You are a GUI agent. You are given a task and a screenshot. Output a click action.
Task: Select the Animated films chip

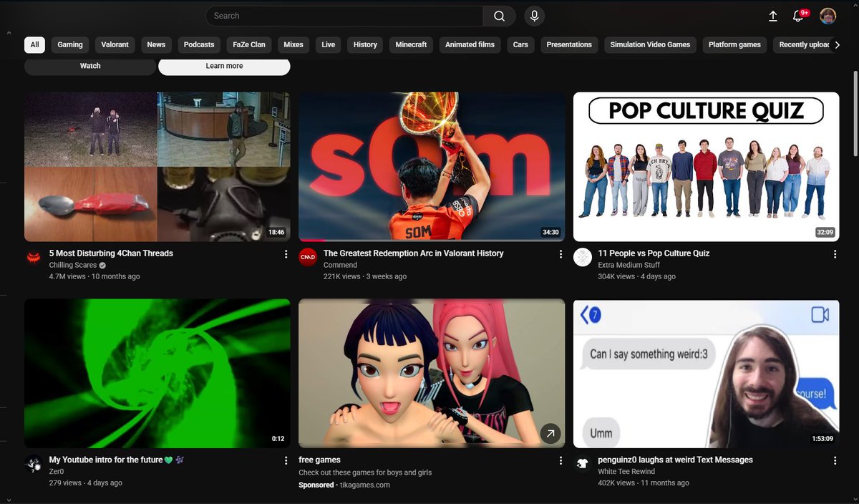(x=470, y=44)
